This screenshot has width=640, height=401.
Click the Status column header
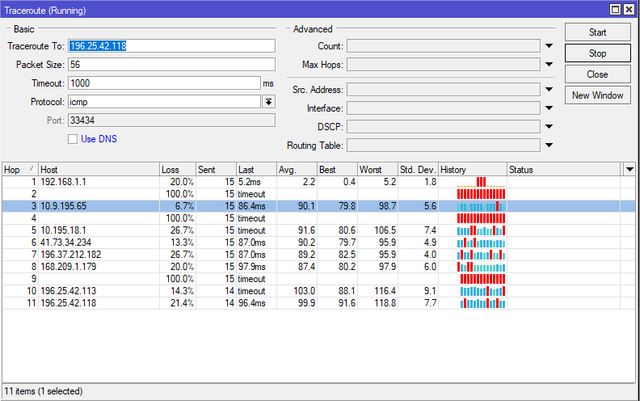pos(564,169)
